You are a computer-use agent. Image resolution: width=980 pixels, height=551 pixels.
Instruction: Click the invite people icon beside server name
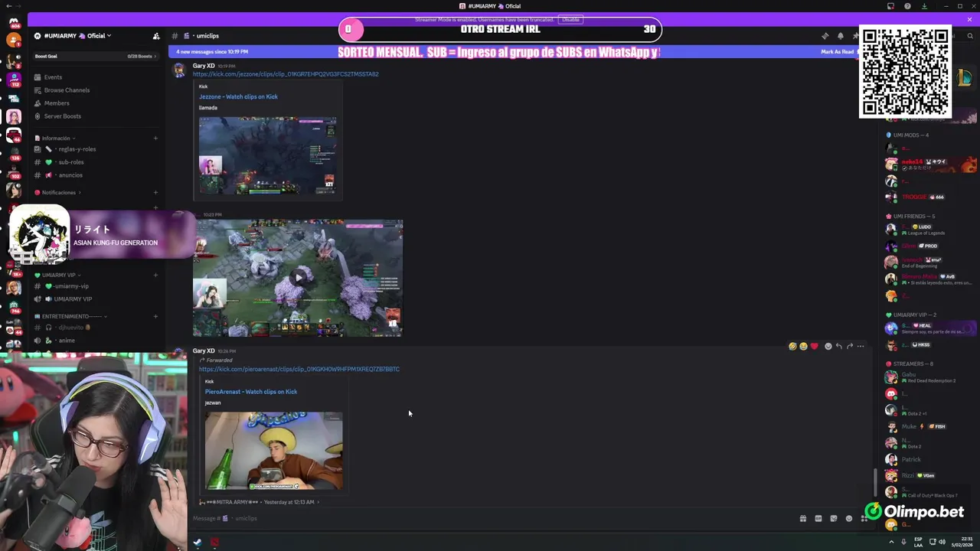point(156,36)
